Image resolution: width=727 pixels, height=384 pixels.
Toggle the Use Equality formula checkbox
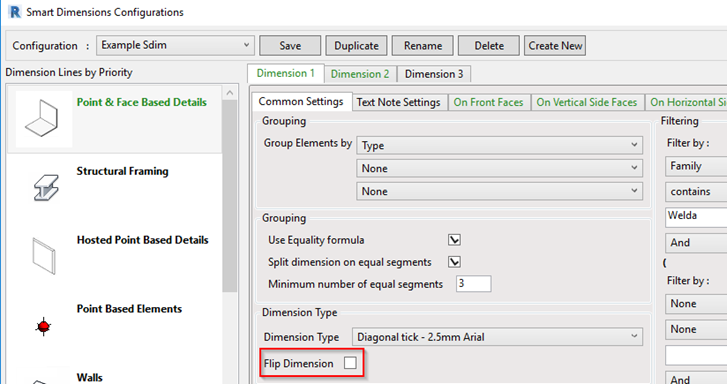454,240
